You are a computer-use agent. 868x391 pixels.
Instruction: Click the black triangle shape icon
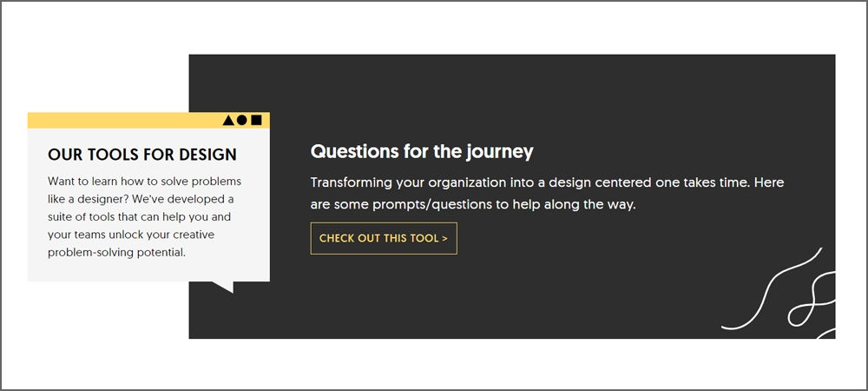point(228,120)
